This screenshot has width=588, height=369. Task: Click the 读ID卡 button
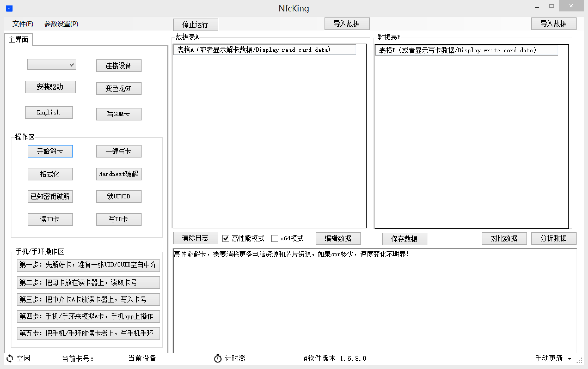[50, 219]
